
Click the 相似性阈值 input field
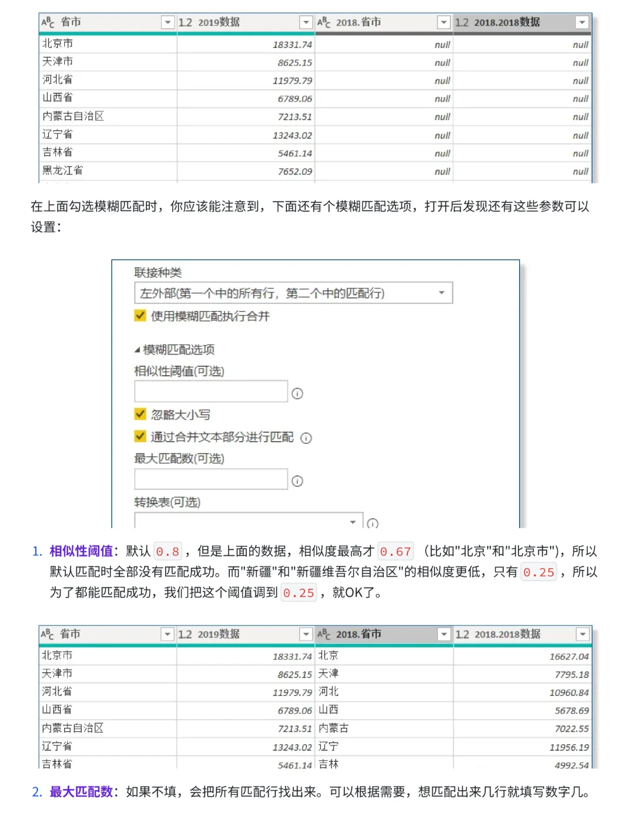(x=211, y=391)
